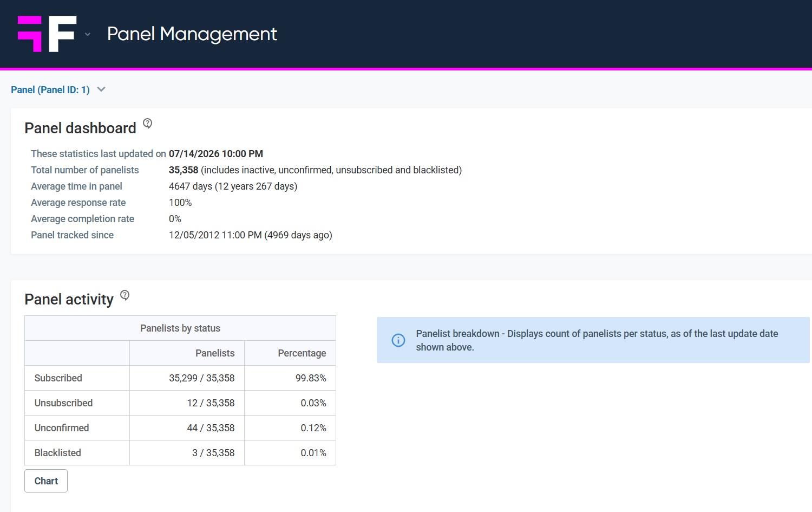Click the 12 / 35,358 cell
This screenshot has height=512, width=812.
click(187, 403)
